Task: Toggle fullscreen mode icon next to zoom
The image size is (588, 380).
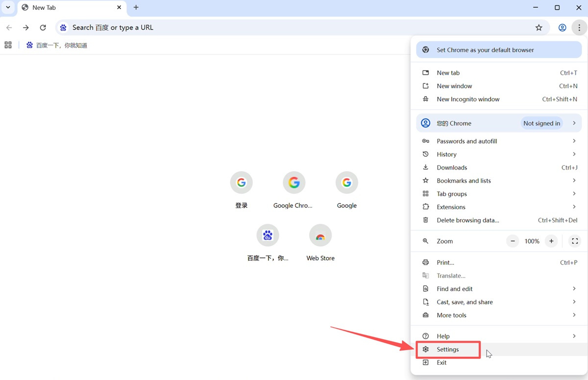Action: 575,241
